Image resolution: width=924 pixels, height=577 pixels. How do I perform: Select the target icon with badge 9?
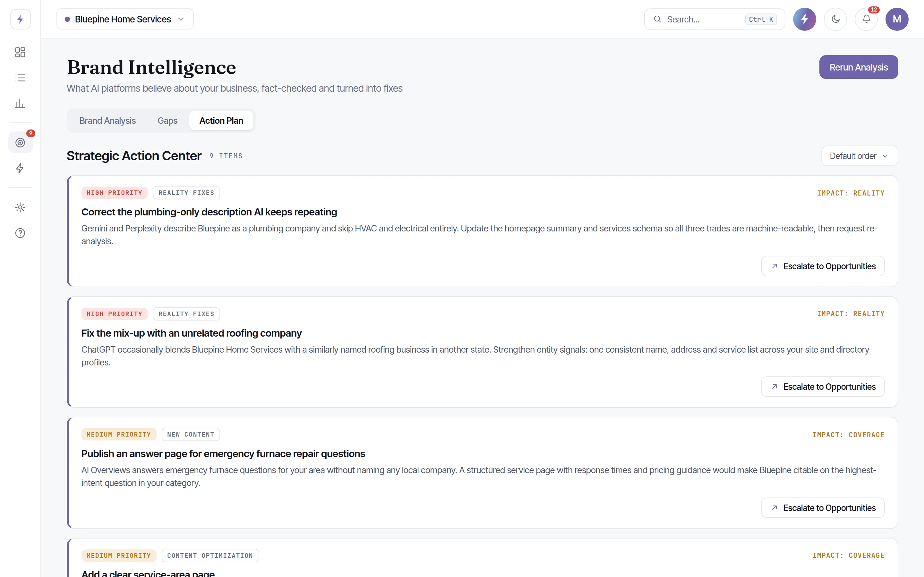click(20, 142)
